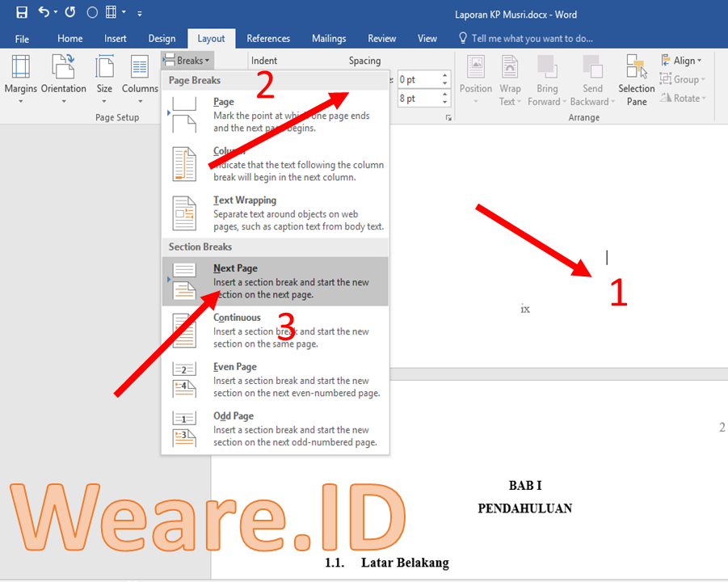
Task: Open the Design ribbon tab
Action: 162,39
